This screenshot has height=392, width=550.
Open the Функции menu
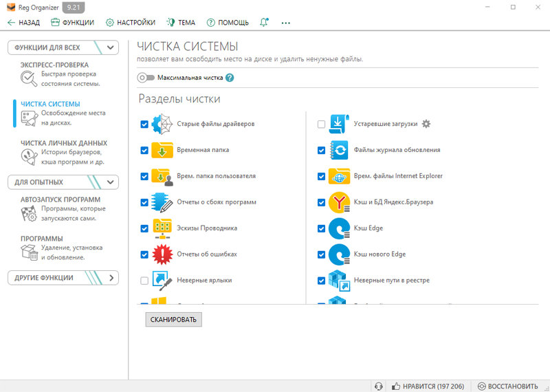point(73,23)
